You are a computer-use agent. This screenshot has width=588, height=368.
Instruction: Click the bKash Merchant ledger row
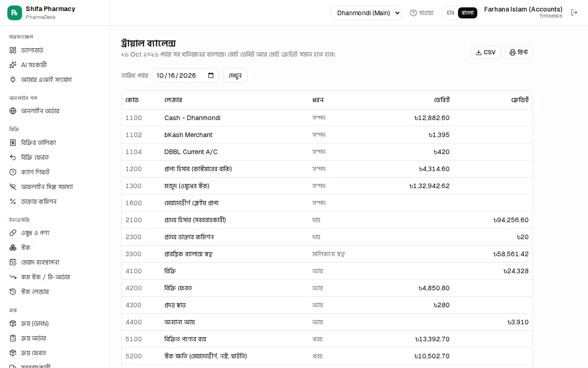point(327,135)
